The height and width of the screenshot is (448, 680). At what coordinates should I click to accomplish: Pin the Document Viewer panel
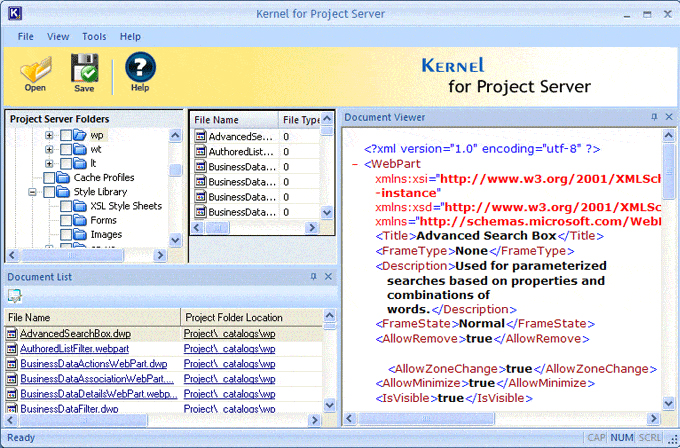(654, 117)
